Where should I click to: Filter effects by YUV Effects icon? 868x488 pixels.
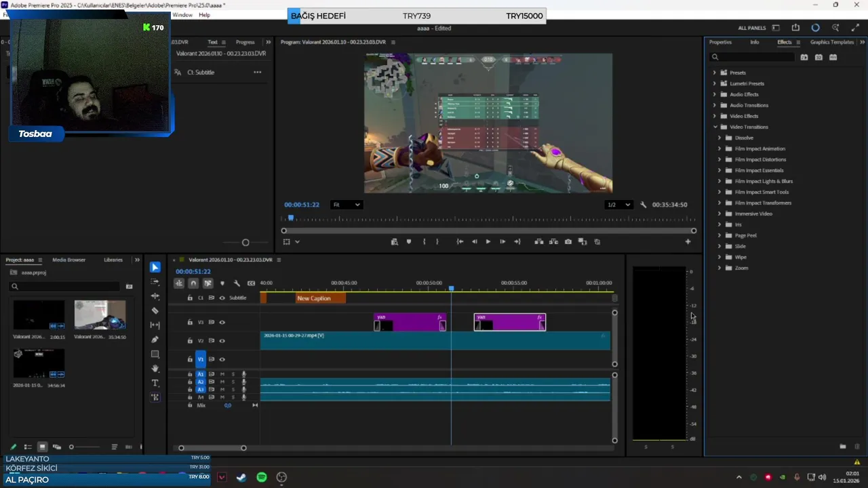point(833,58)
